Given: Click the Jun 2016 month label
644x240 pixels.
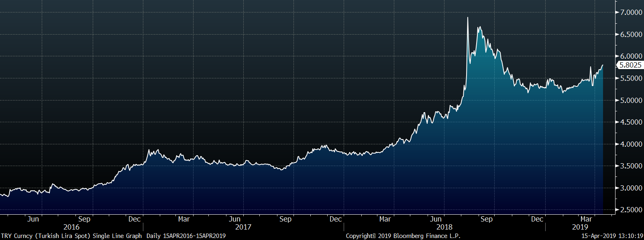Looking at the screenshot, I should click(33, 219).
